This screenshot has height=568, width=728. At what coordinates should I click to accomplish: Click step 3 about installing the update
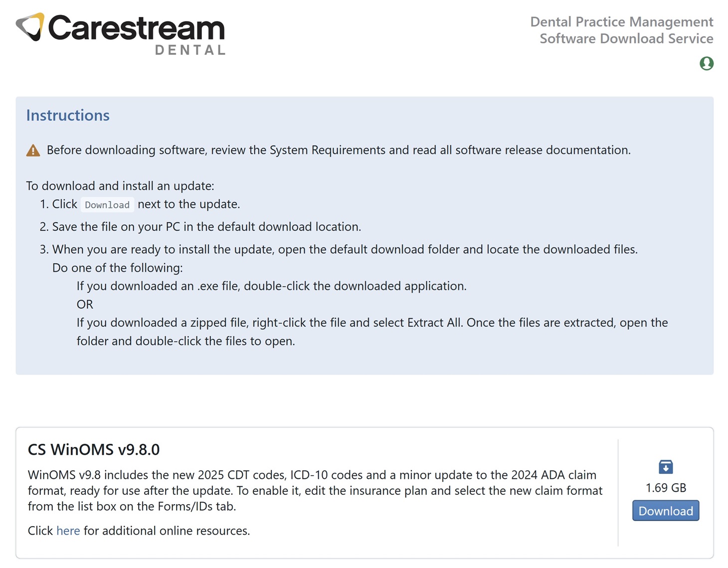345,249
